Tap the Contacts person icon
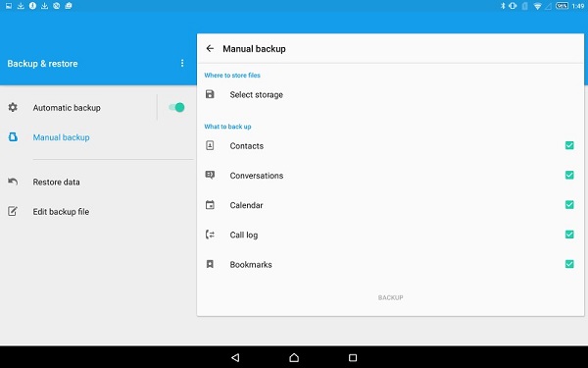Image resolution: width=588 pixels, height=368 pixels. (x=210, y=145)
